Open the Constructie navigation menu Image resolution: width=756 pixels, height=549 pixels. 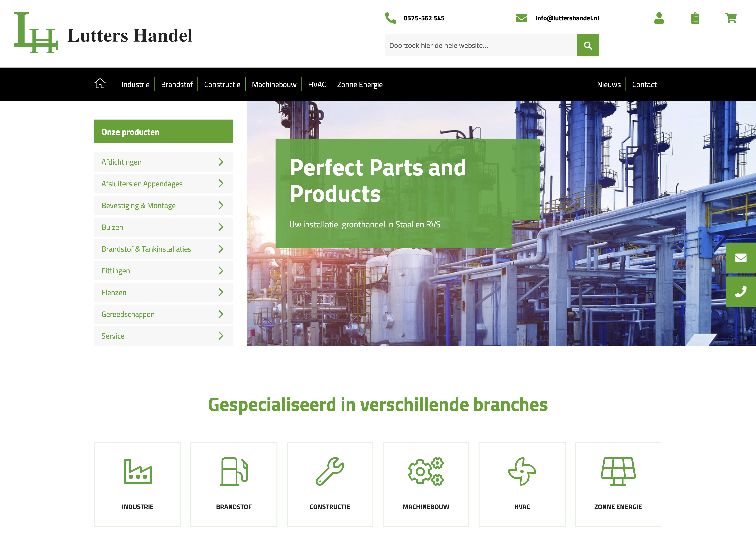pyautogui.click(x=221, y=84)
